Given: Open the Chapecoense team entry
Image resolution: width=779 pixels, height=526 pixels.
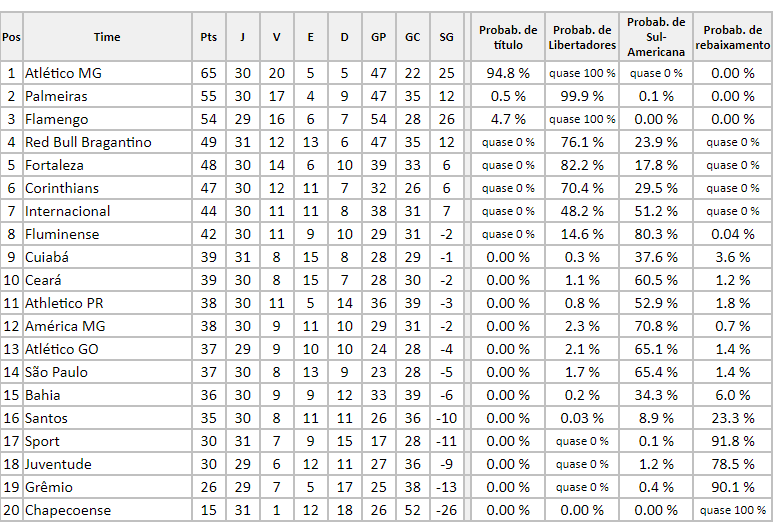Looking at the screenshot, I should point(68,511).
